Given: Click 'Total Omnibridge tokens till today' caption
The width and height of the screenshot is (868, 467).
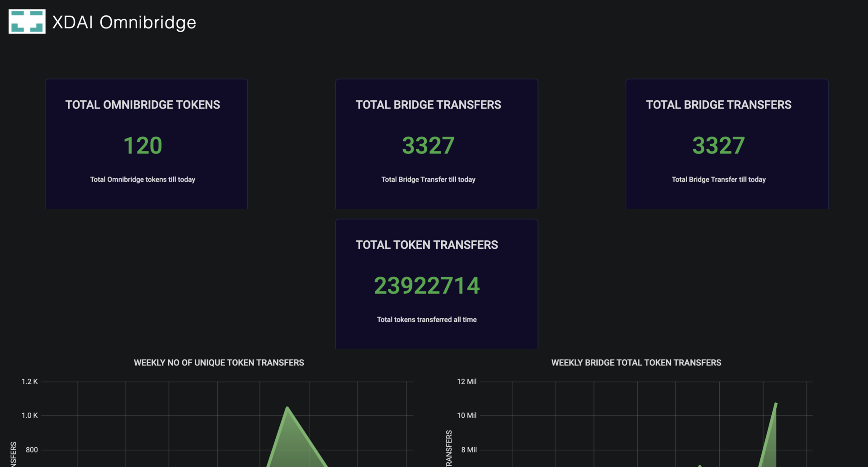Looking at the screenshot, I should [142, 179].
